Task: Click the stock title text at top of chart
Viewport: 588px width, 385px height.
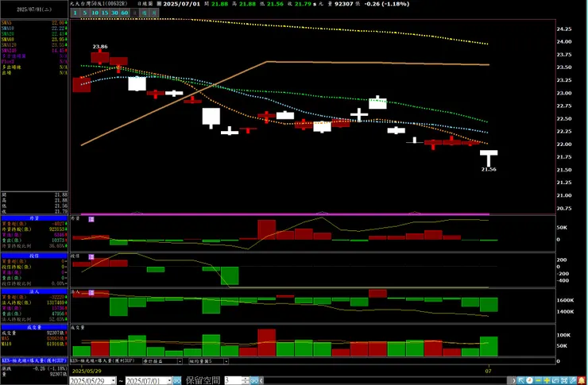Action: 99,4
